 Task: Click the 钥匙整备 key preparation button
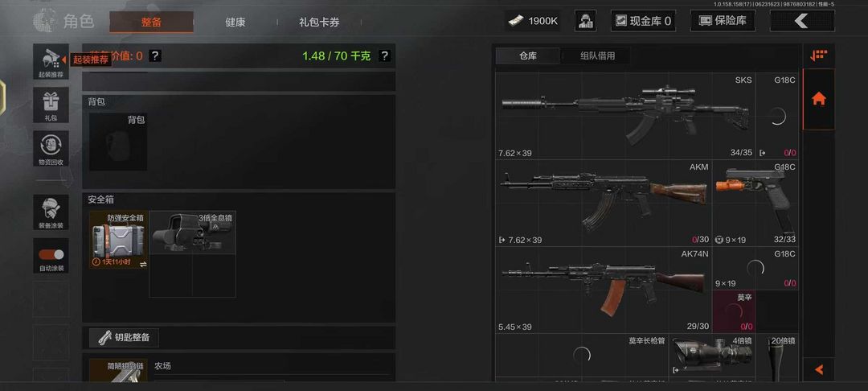pyautogui.click(x=124, y=337)
